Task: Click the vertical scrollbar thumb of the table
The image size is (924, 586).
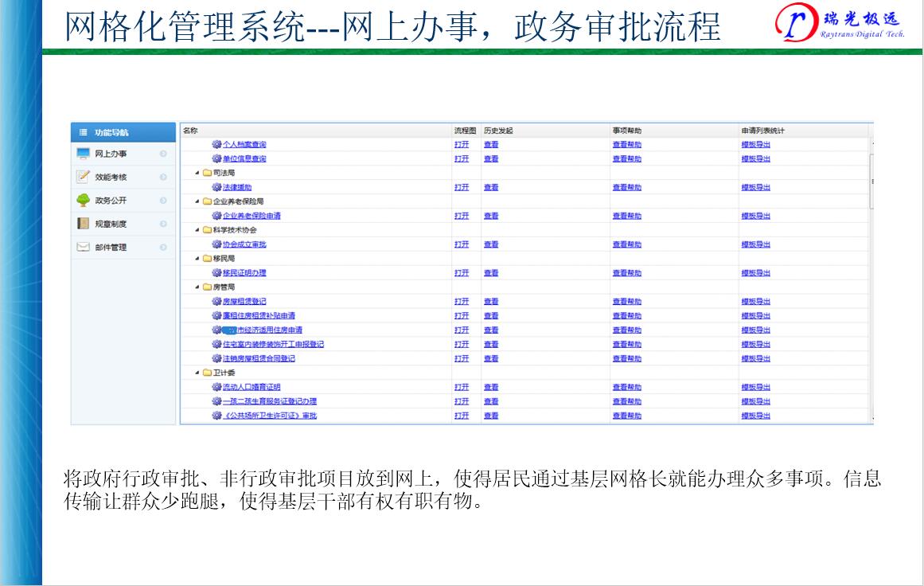Action: [871, 182]
